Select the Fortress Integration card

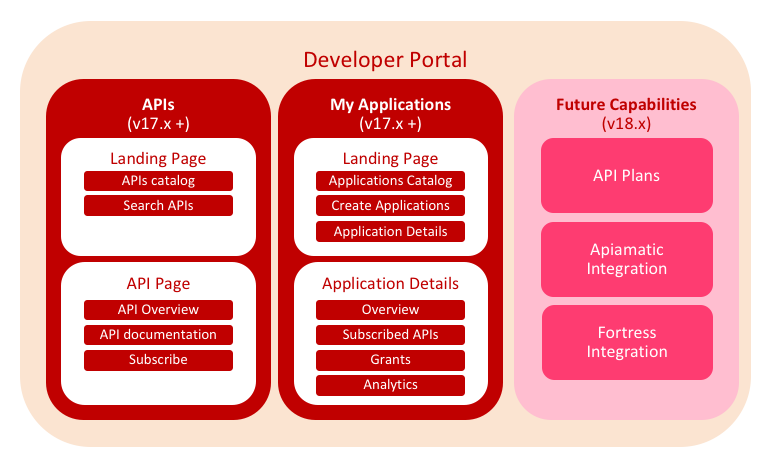(x=627, y=342)
